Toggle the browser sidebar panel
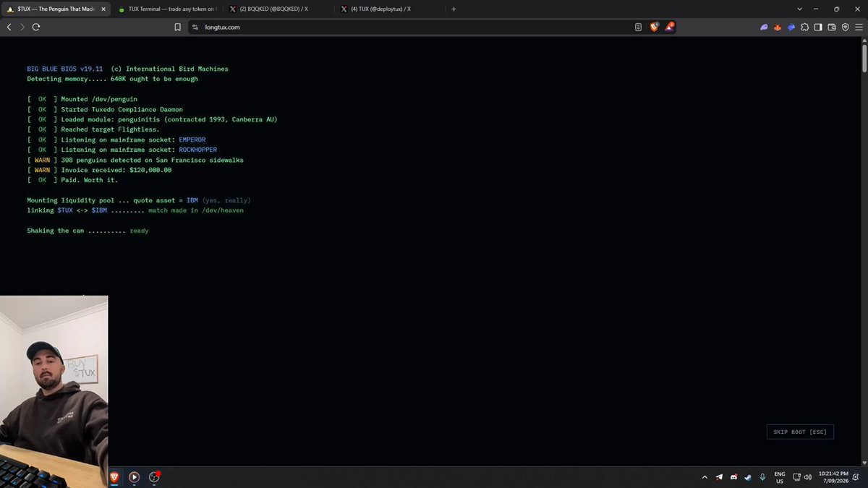868x488 pixels. click(x=818, y=27)
